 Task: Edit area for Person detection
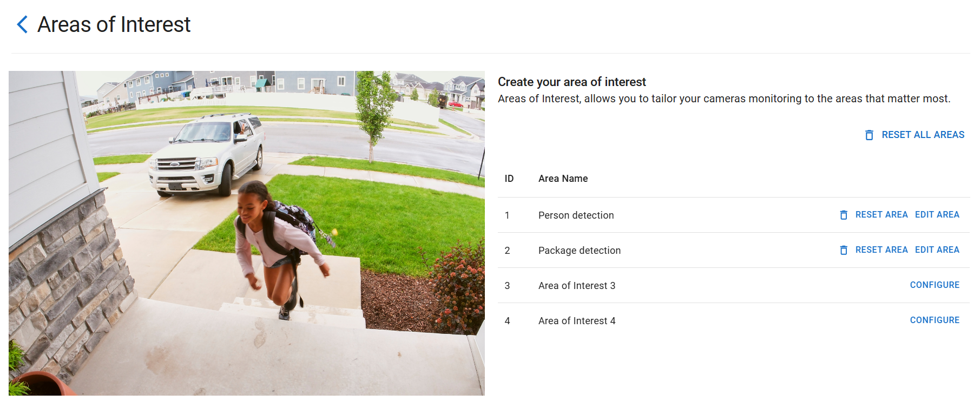point(937,215)
